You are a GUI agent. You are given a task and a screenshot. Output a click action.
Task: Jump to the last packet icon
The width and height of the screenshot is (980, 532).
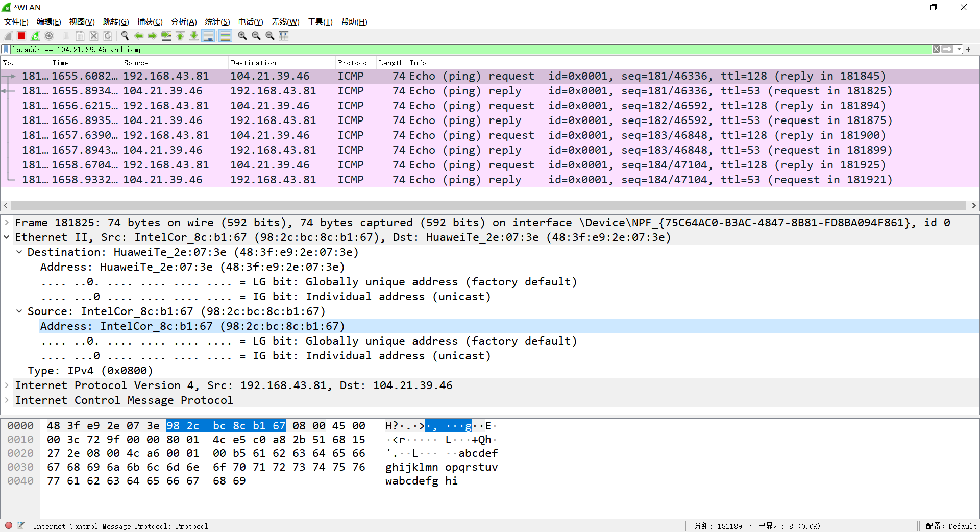(x=194, y=36)
